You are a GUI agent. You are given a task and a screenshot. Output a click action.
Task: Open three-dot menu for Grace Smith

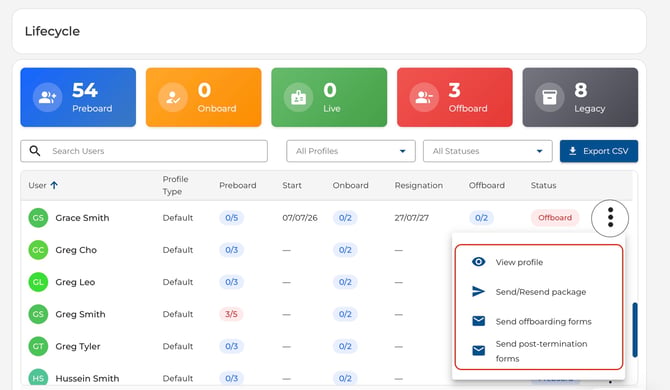pos(610,218)
